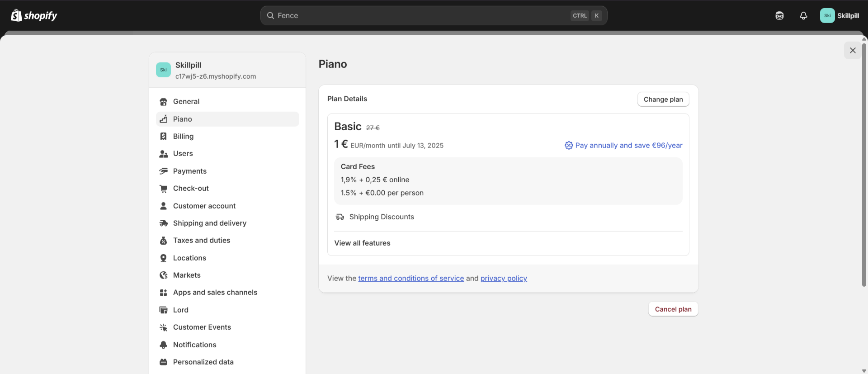
Task: Click the Check-out cart icon
Action: 164,189
